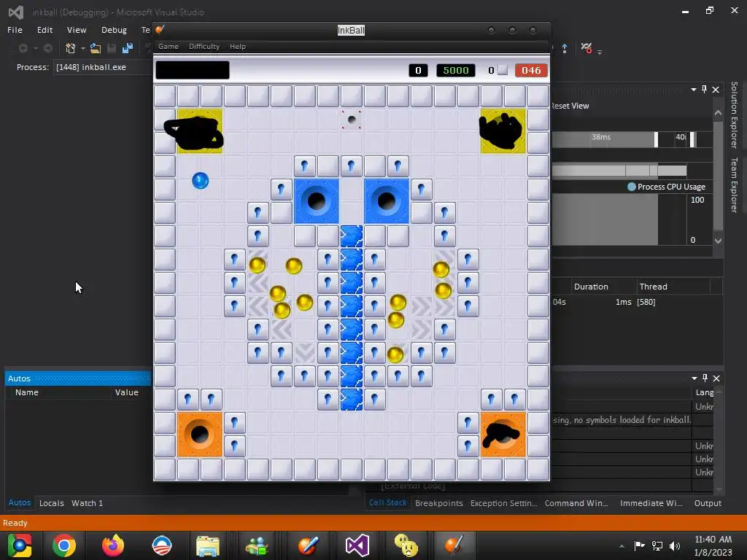Open Visual Studio File menu

15,29
